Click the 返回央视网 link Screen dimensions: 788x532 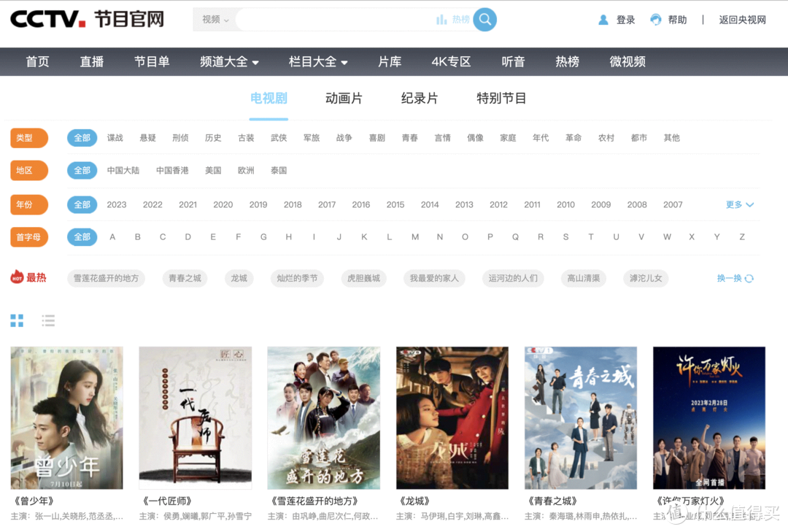[x=742, y=20]
